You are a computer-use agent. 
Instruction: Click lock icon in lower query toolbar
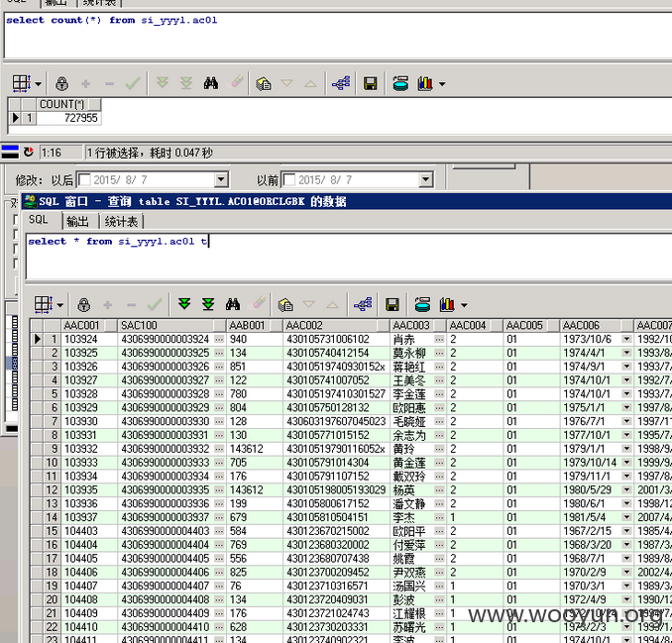point(83,305)
